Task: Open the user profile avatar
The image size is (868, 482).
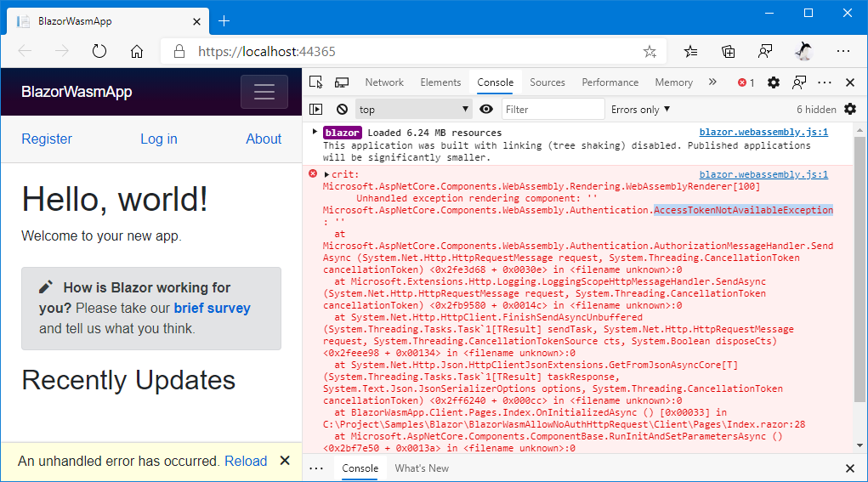Action: click(803, 52)
